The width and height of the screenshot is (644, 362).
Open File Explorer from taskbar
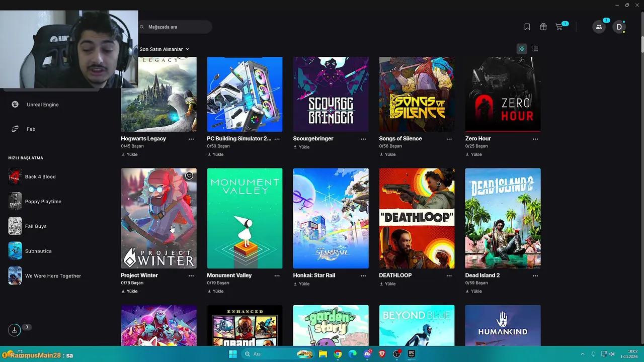click(x=323, y=354)
